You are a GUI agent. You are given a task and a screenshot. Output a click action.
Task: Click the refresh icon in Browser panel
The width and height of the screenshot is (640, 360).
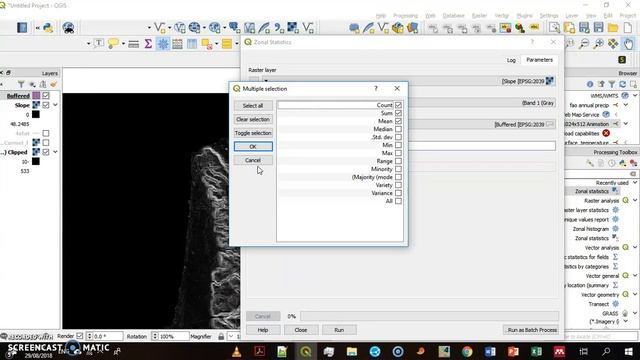point(622,84)
